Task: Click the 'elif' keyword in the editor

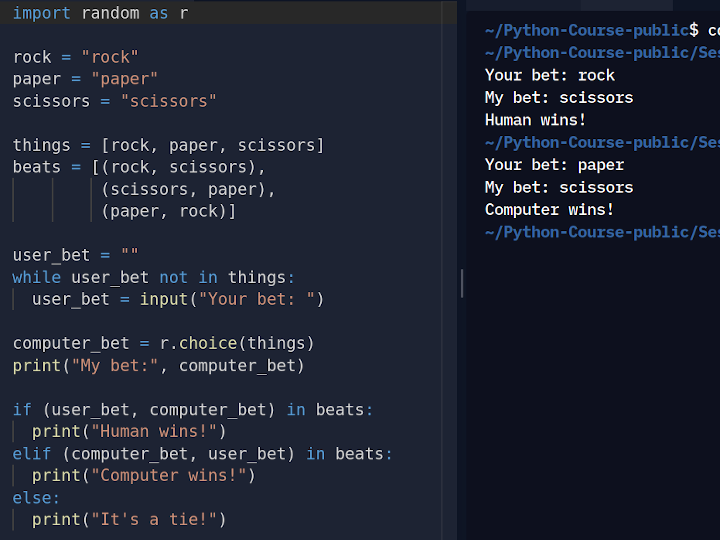Action: pyautogui.click(x=31, y=454)
